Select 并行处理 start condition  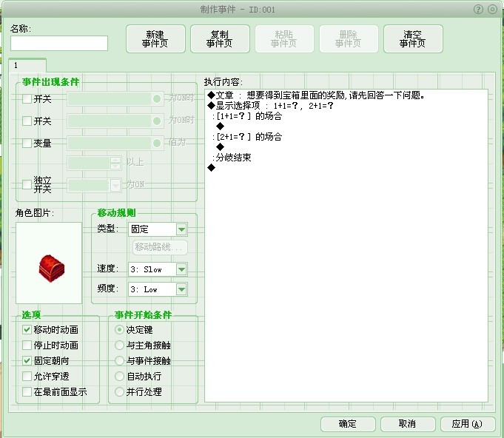(x=119, y=391)
